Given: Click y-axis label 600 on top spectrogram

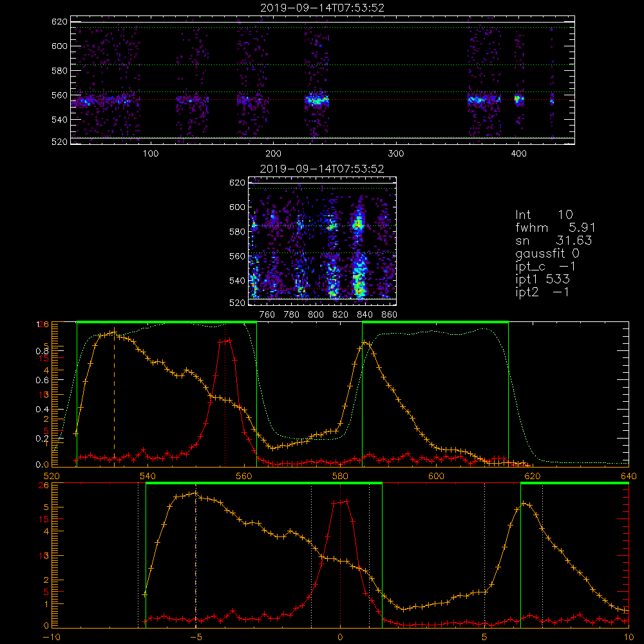Looking at the screenshot, I should (x=59, y=46).
